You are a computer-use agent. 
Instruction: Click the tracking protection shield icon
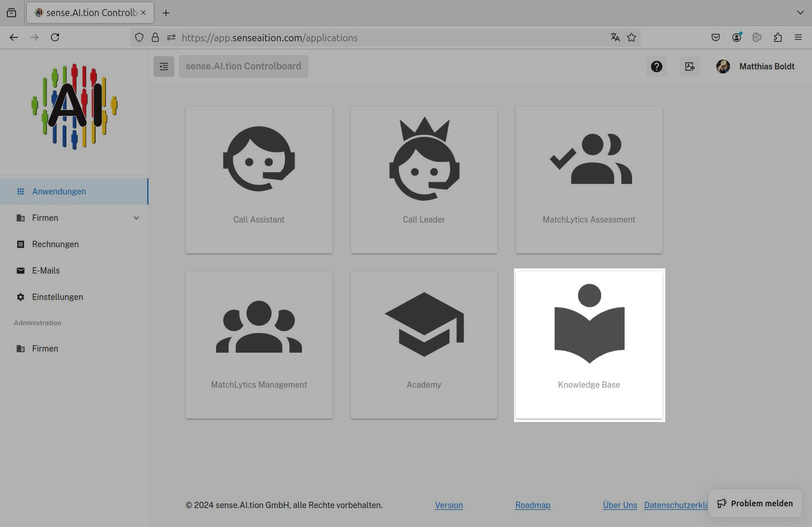pos(139,37)
